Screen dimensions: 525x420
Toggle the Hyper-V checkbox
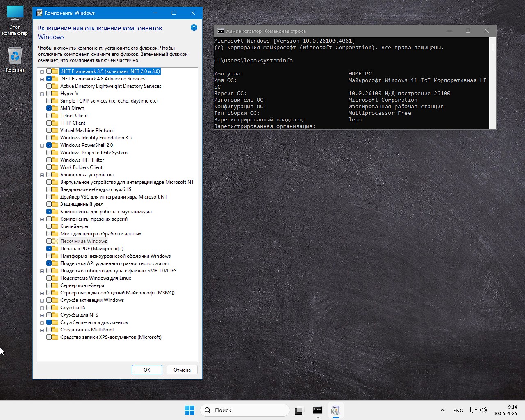(49, 94)
